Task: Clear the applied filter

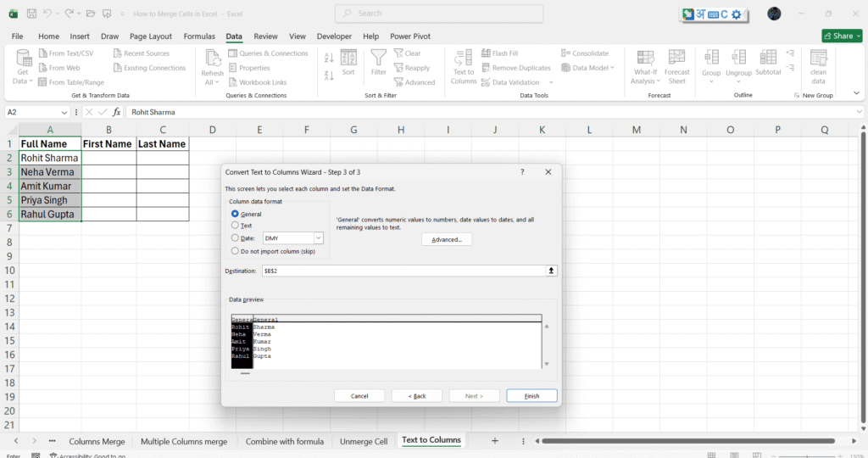Action: pos(408,53)
